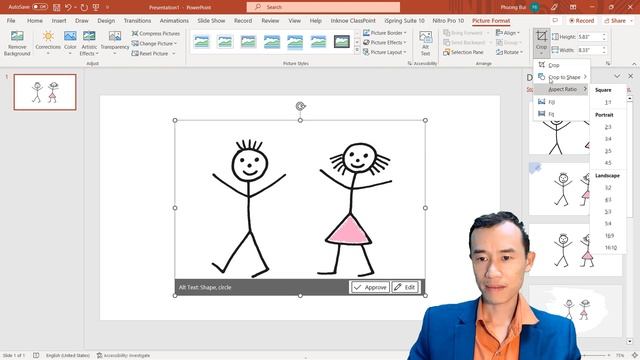Click the Save icon in title bar

click(x=56, y=7)
